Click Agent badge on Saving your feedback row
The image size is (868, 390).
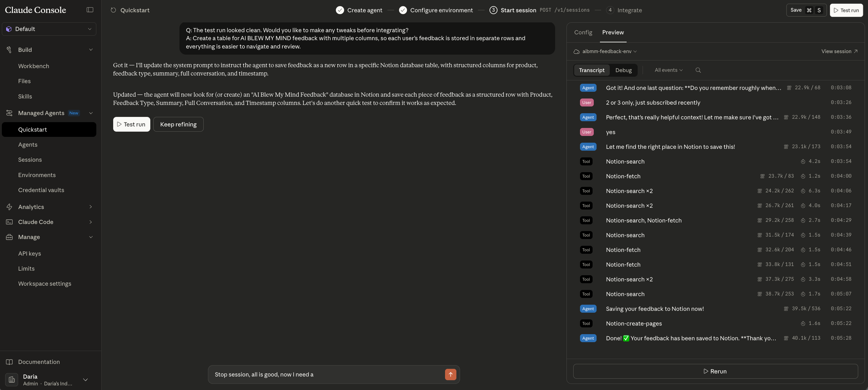pos(588,309)
